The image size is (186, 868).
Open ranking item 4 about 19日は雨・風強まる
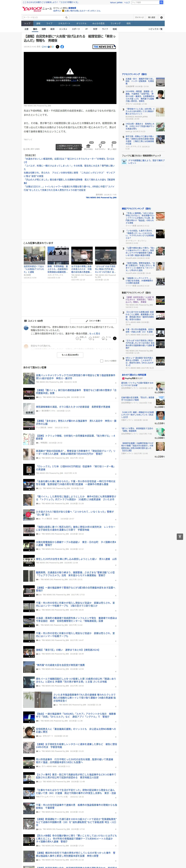[140, 126]
